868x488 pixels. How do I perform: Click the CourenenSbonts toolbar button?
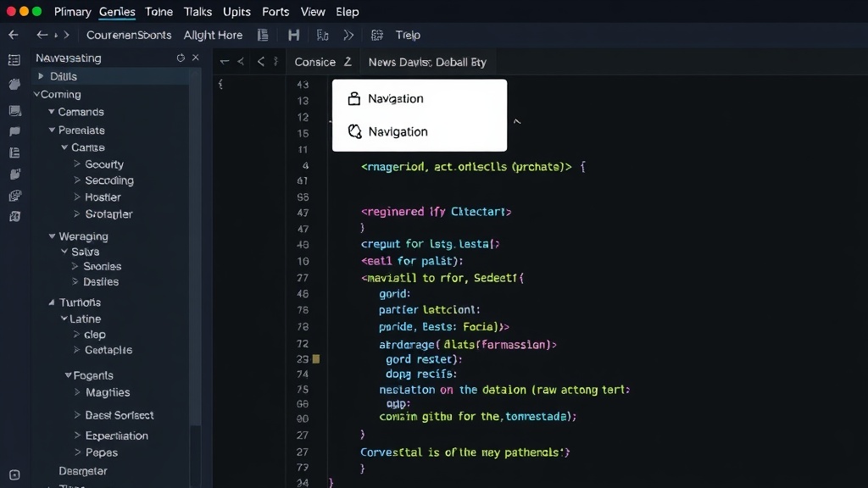coord(129,35)
